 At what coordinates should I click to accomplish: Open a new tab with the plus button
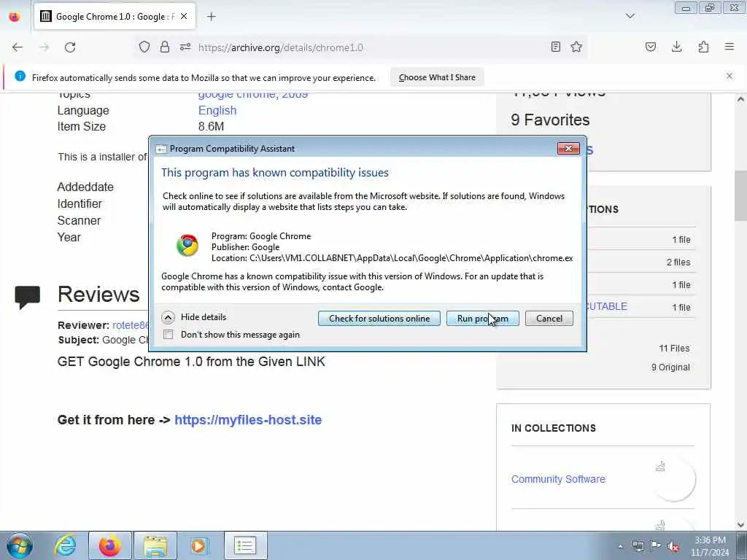click(212, 17)
